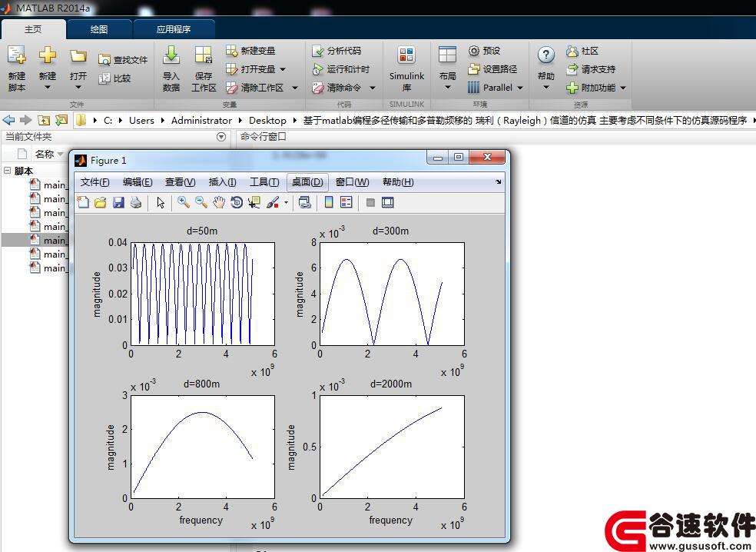Click Show Plot Tools icon in Figure 1
This screenshot has width=756, height=552.
388,202
